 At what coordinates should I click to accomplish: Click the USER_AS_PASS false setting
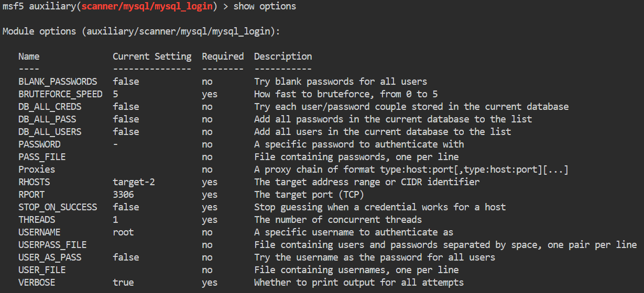tap(126, 257)
